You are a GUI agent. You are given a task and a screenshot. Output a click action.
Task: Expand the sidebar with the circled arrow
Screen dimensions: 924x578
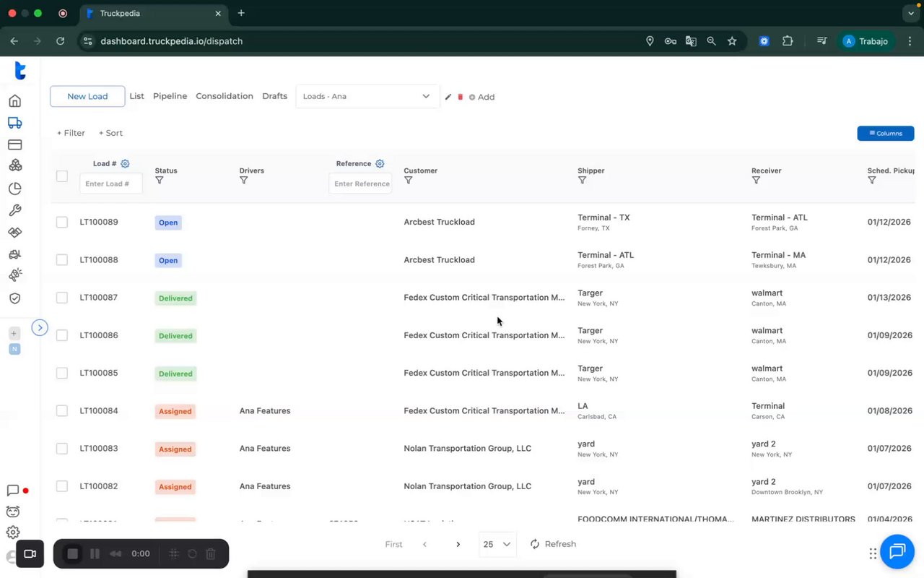click(40, 328)
